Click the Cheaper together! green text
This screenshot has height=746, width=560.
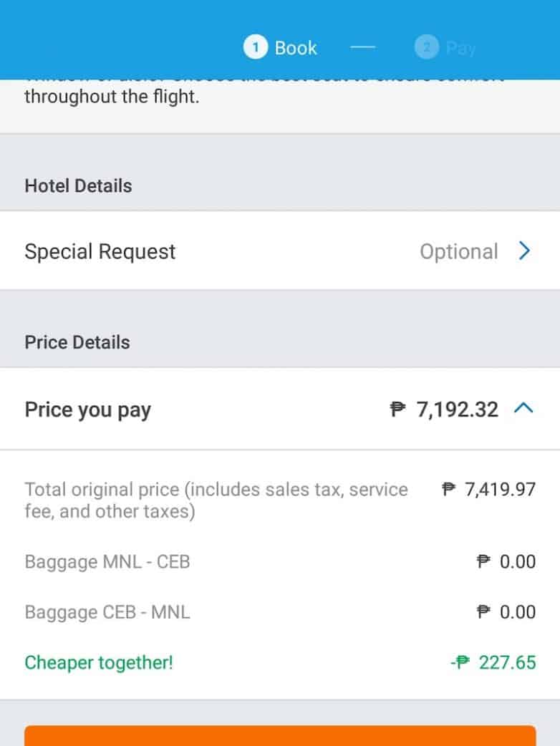[x=99, y=662]
